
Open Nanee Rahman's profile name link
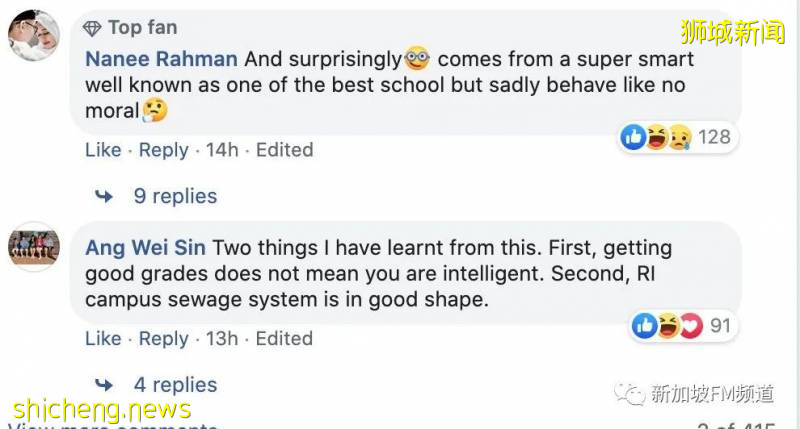[x=162, y=60]
